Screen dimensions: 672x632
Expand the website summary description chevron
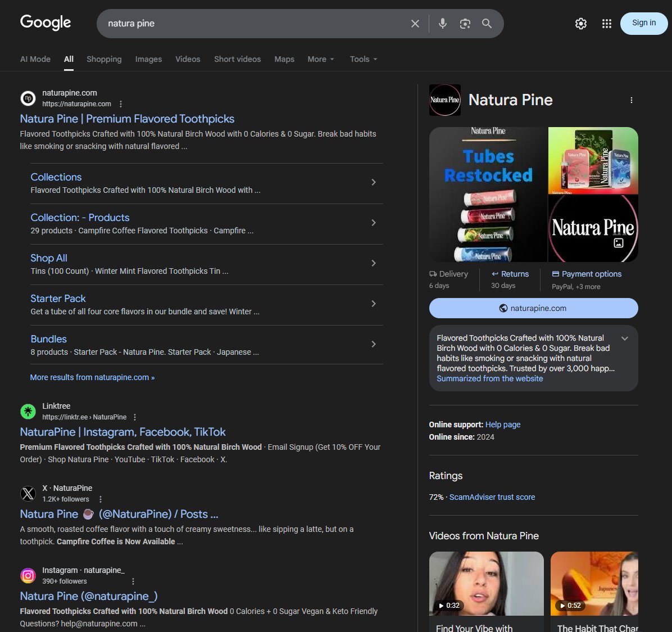pyautogui.click(x=625, y=338)
